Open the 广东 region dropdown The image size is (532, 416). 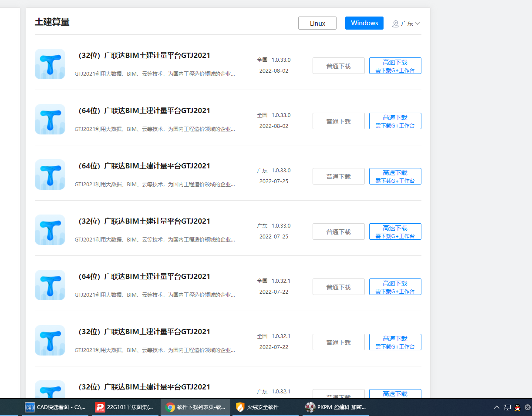click(406, 23)
